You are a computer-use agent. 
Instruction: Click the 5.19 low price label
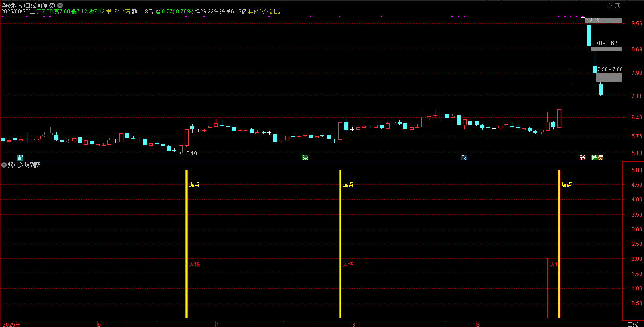tap(192, 153)
